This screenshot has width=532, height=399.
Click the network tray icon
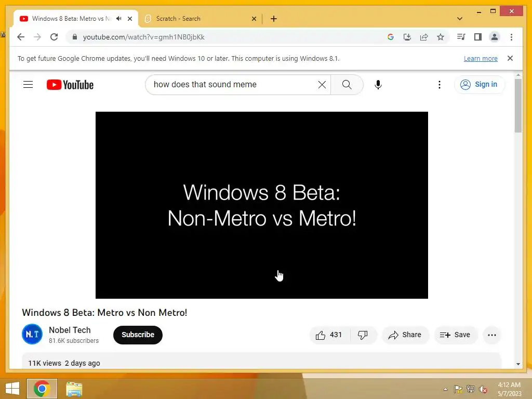(x=471, y=389)
